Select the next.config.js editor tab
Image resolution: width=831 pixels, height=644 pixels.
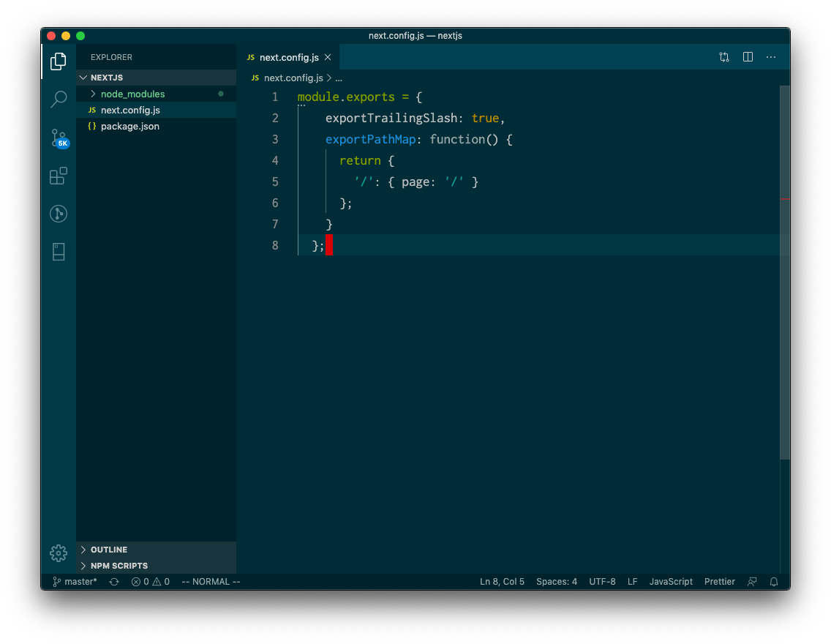[x=289, y=56]
